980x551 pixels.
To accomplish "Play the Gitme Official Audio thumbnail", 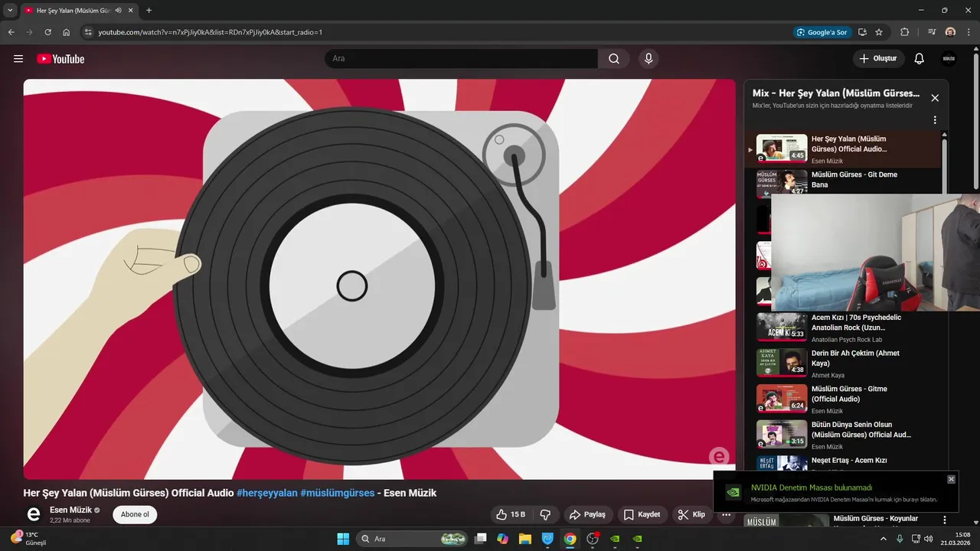I will (782, 398).
